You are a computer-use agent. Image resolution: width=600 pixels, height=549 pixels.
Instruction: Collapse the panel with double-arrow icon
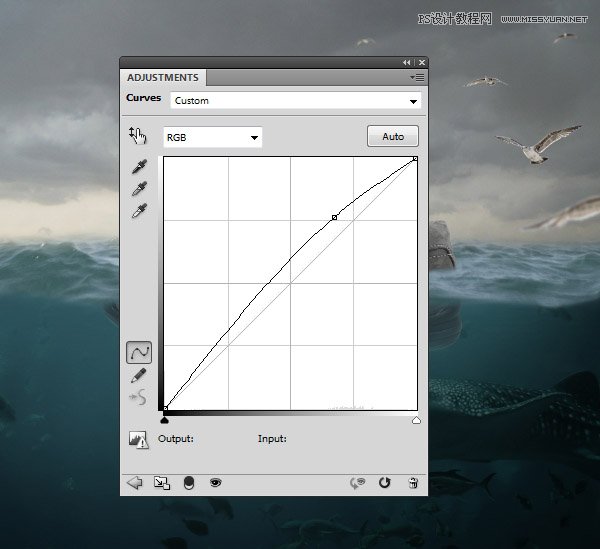pyautogui.click(x=407, y=62)
